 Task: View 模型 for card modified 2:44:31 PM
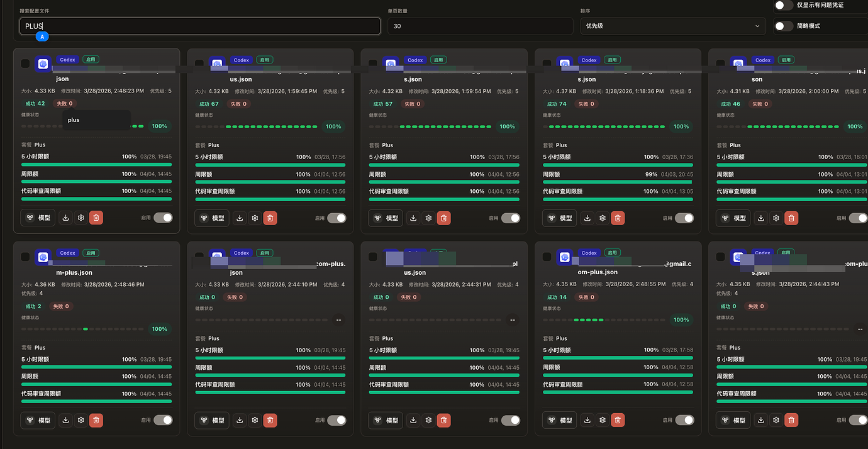pyautogui.click(x=386, y=420)
